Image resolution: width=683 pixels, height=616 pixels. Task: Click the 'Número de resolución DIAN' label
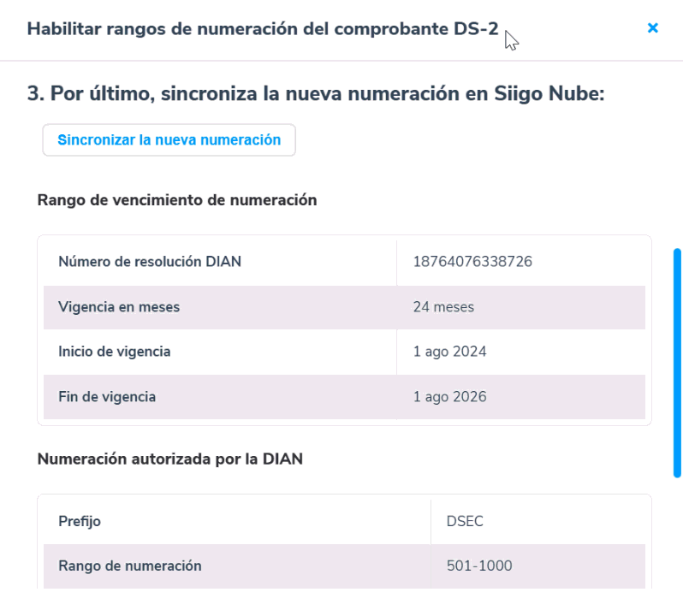tap(150, 262)
